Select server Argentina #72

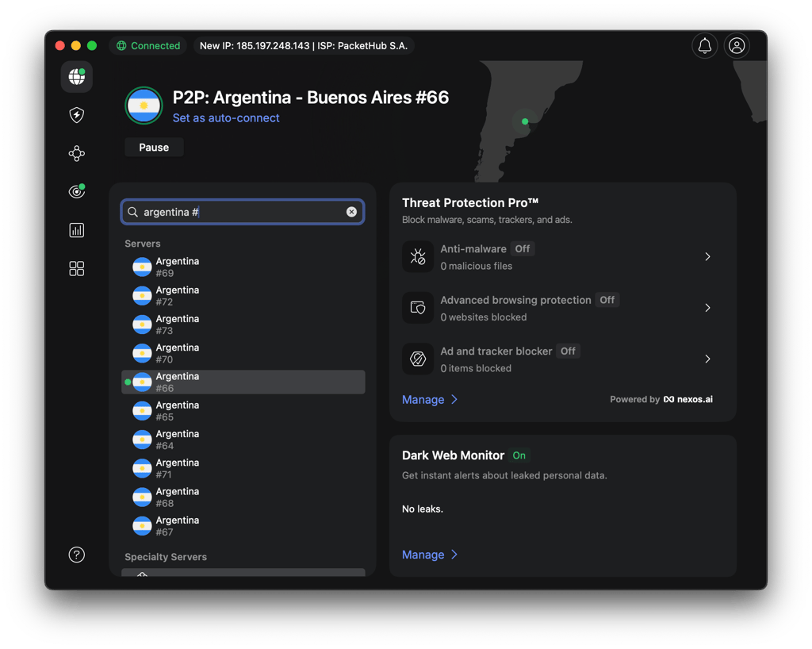tap(243, 296)
